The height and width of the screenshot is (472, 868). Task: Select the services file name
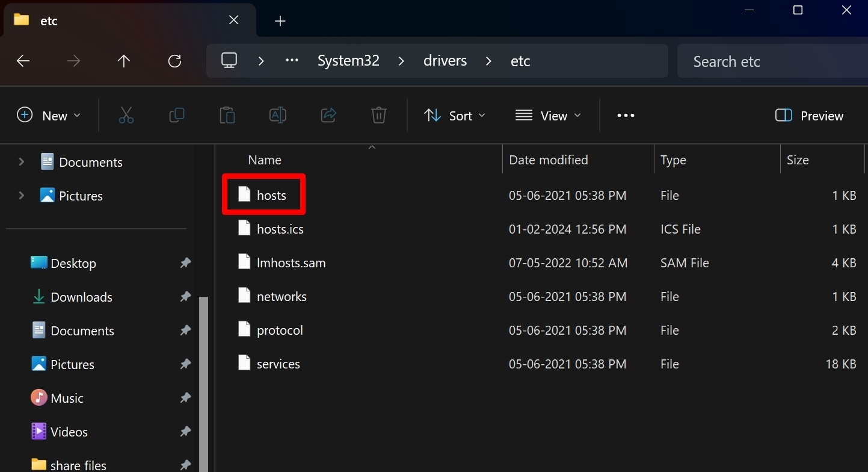coord(278,364)
